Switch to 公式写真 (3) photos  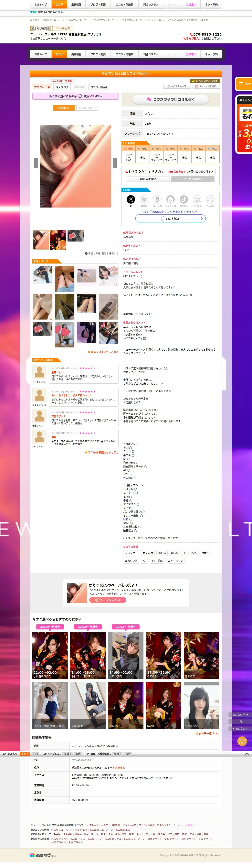(x=64, y=108)
